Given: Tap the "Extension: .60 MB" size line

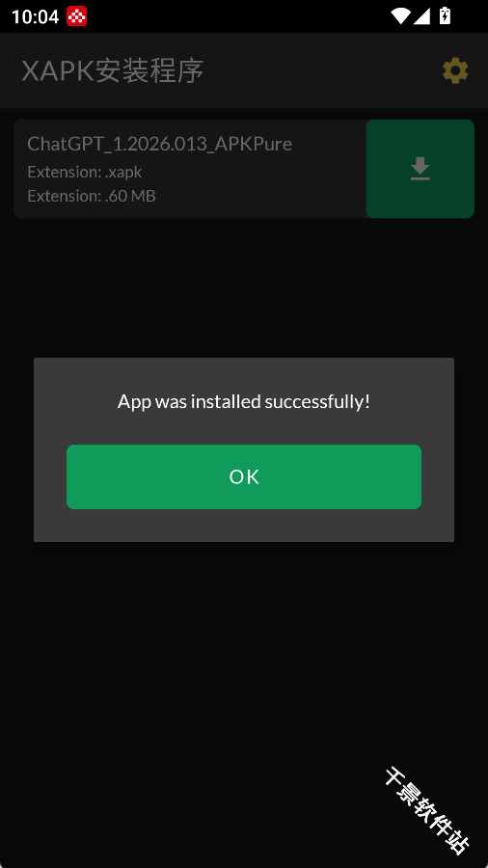Looking at the screenshot, I should [92, 196].
